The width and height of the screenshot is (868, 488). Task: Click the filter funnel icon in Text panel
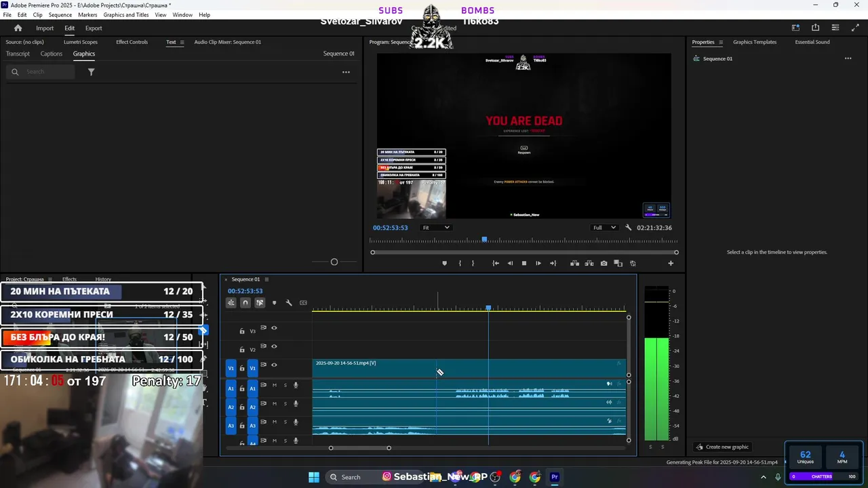tap(91, 72)
